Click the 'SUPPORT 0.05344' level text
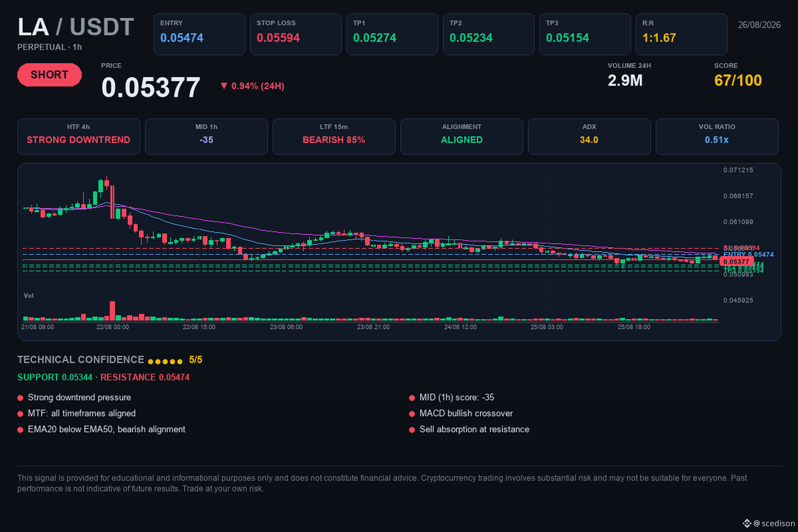The width and height of the screenshot is (798, 532). click(55, 377)
